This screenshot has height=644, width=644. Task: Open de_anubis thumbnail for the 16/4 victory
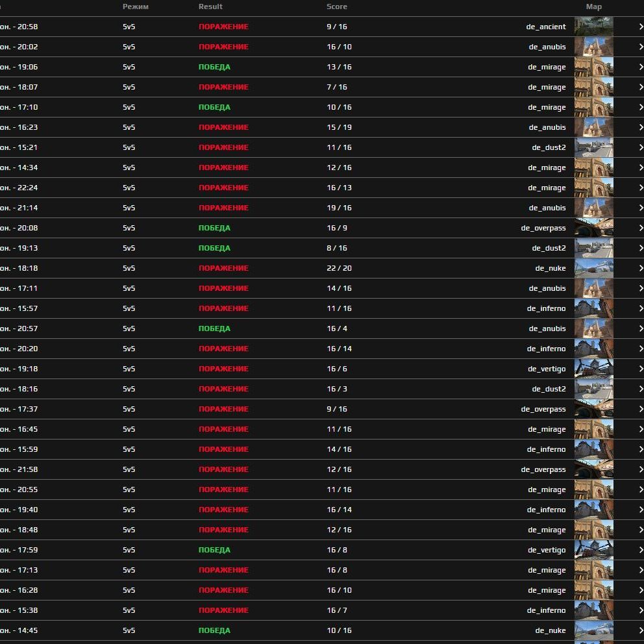[593, 328]
